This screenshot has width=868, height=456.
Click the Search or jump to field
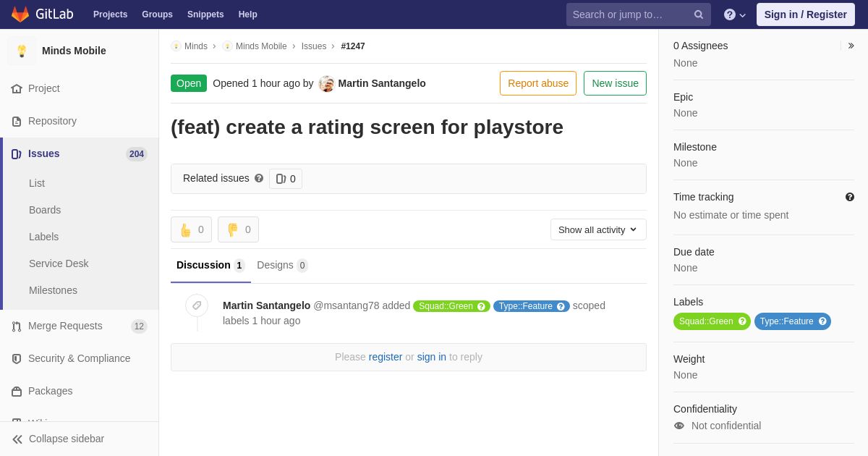point(639,14)
